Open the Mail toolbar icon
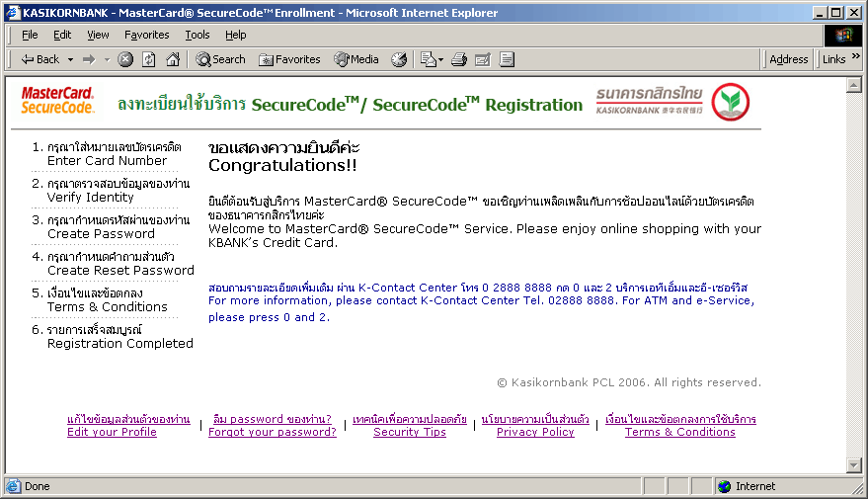Image resolution: width=868 pixels, height=499 pixels. point(428,59)
